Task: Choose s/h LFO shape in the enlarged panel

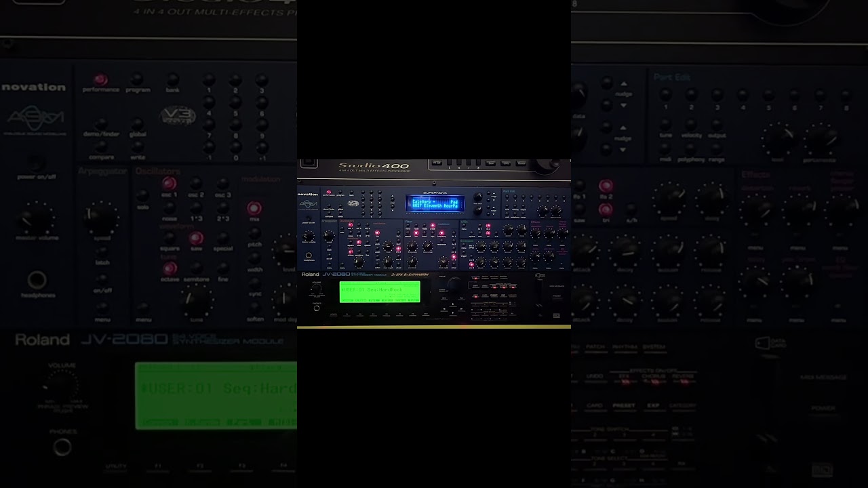Action: (x=632, y=209)
